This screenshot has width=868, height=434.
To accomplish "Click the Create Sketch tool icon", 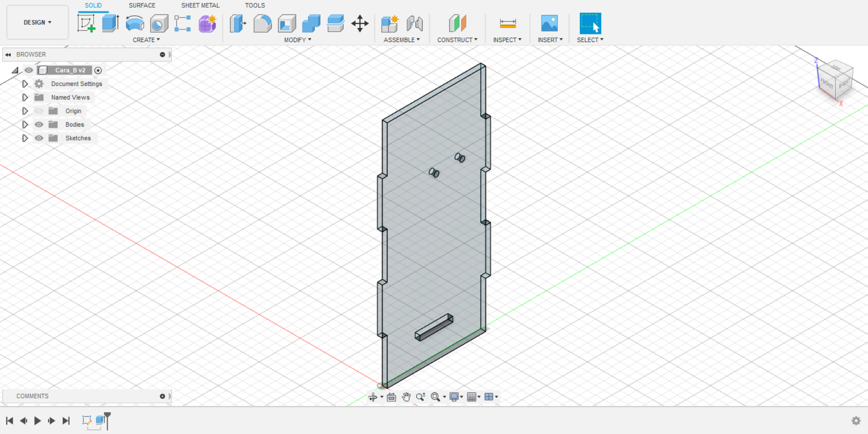I will pyautogui.click(x=86, y=23).
